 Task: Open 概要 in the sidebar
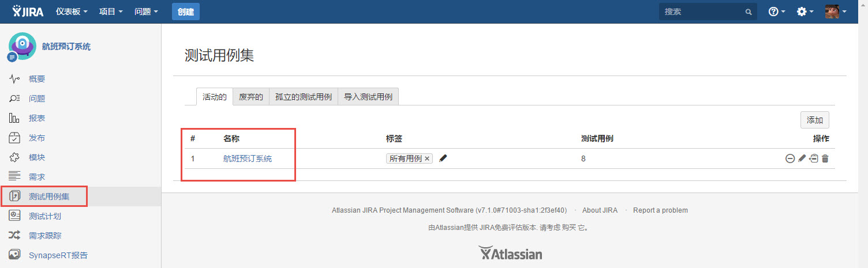[37, 79]
